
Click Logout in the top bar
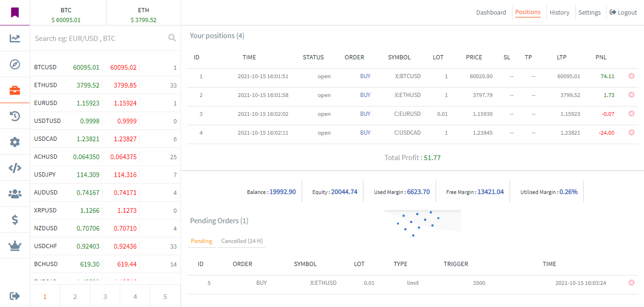[x=623, y=13]
